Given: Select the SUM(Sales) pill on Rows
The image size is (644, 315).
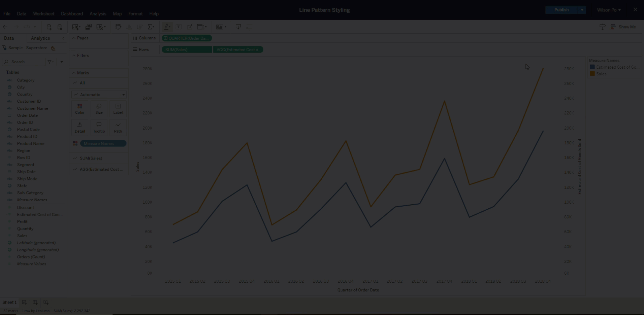Looking at the screenshot, I should 187,50.
